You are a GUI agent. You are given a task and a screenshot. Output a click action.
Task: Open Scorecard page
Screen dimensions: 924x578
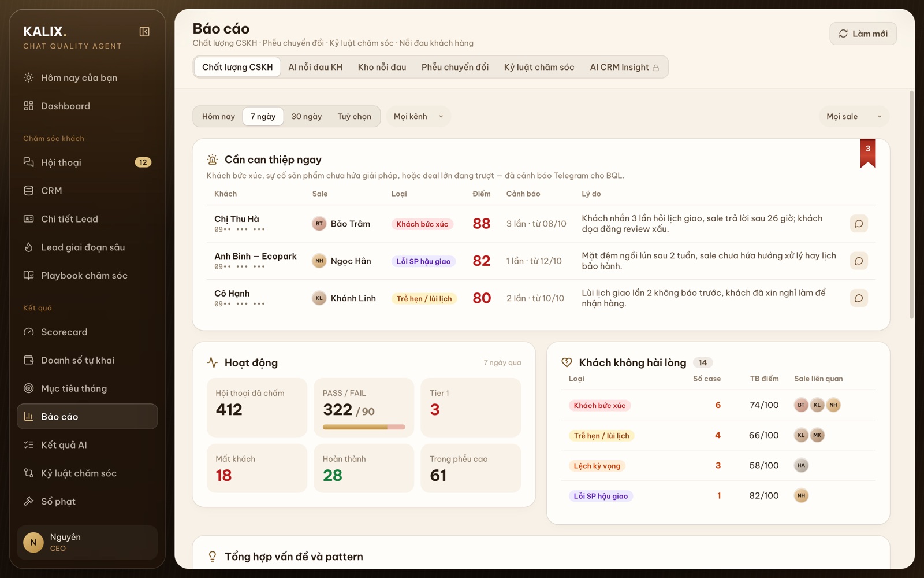[x=87, y=332]
